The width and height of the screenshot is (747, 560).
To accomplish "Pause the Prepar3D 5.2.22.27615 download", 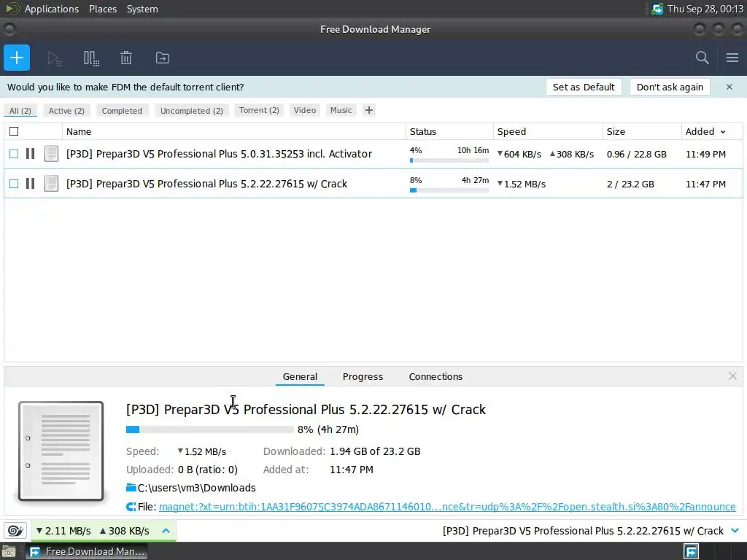I will (x=30, y=183).
